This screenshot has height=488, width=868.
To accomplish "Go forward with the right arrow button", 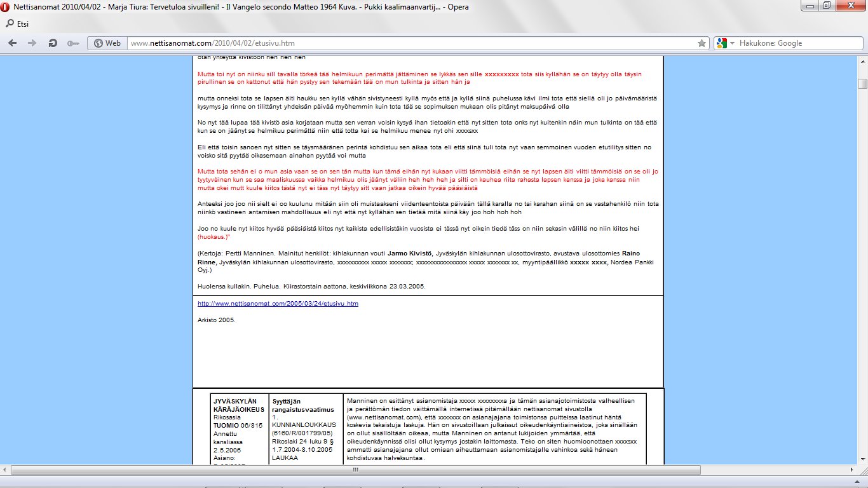I will point(32,43).
